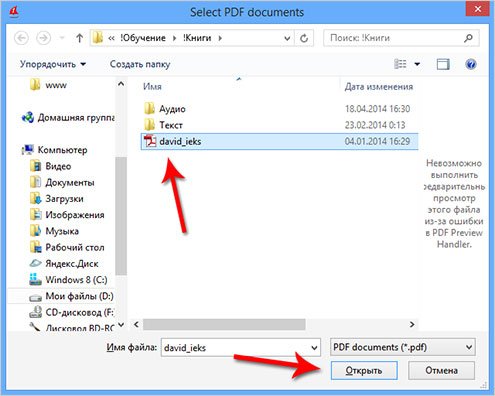The image size is (495, 396).
Task: Select the david_ieks PDF file
Action: point(279,141)
